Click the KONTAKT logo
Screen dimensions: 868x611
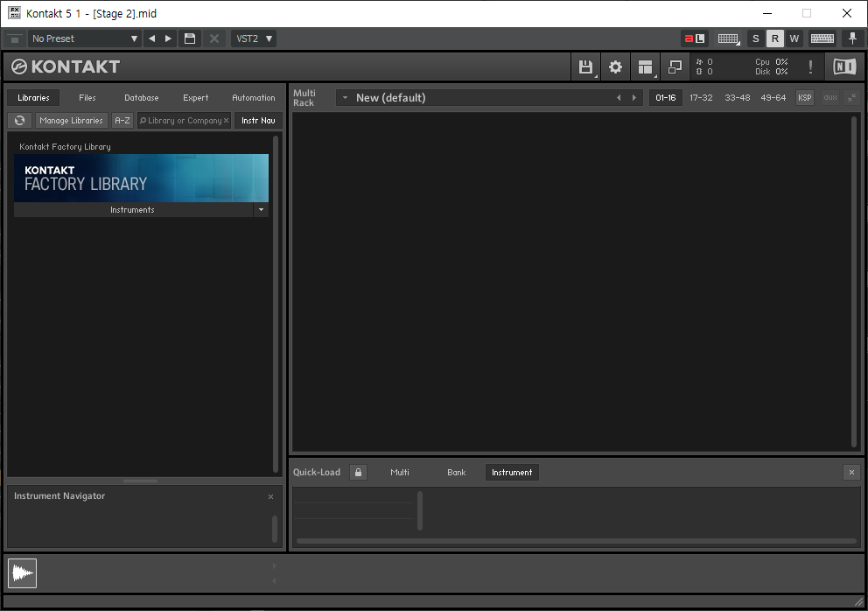66,67
